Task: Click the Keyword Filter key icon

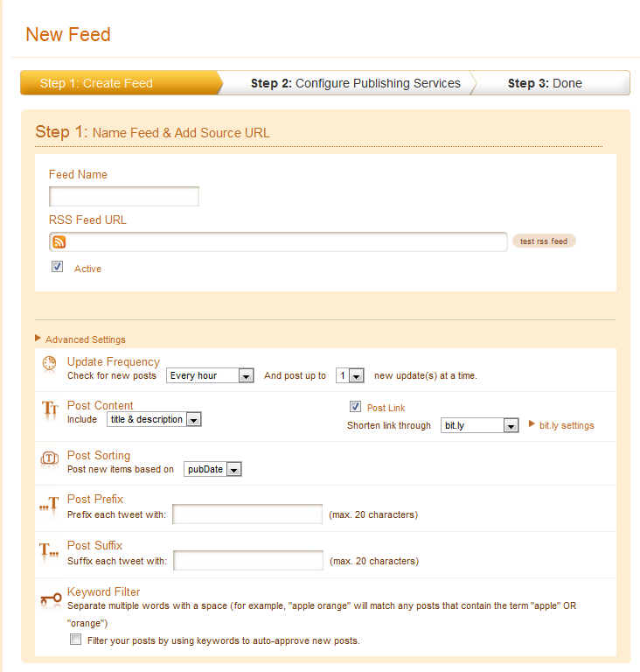Action: tap(51, 598)
